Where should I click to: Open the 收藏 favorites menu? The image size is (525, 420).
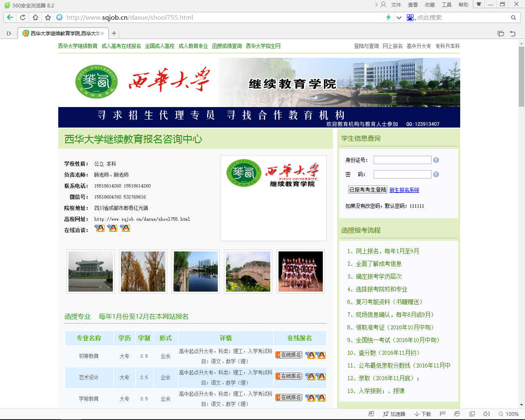coord(429,5)
